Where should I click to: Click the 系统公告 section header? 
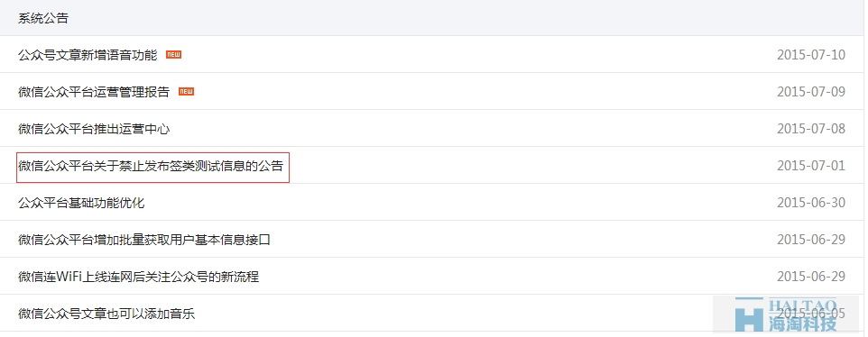tap(43, 18)
